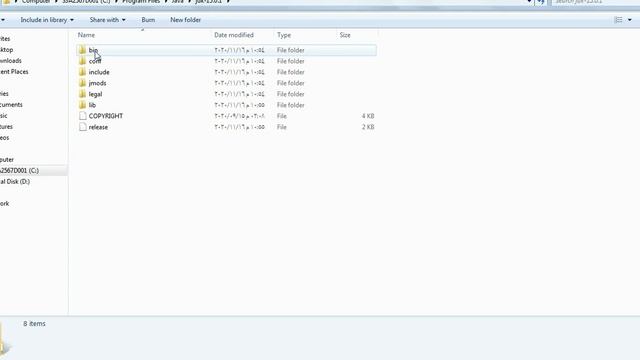Click File folder type of jmods

click(291, 83)
